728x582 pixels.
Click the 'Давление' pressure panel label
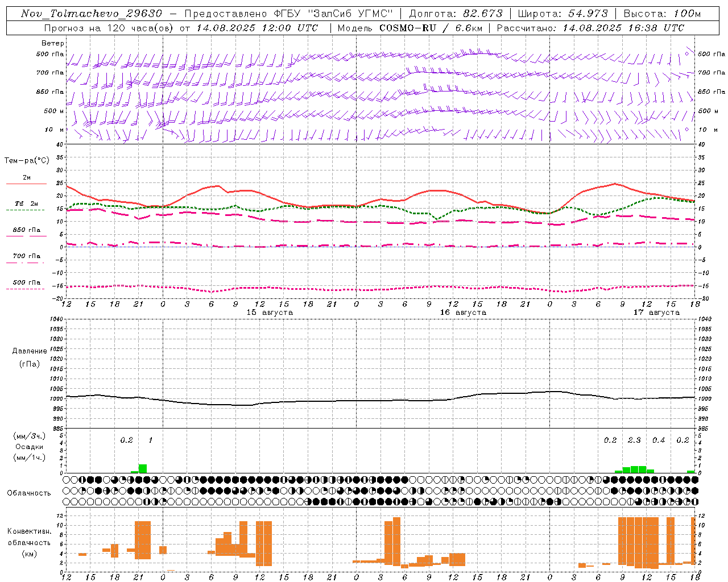pyautogui.click(x=30, y=351)
